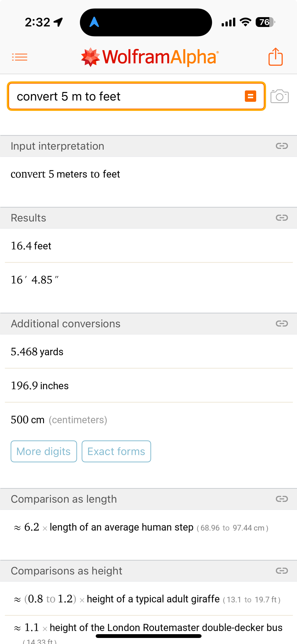297x644 pixels.
Task: Select the 16′ 4.85″ result row
Action: 35,280
